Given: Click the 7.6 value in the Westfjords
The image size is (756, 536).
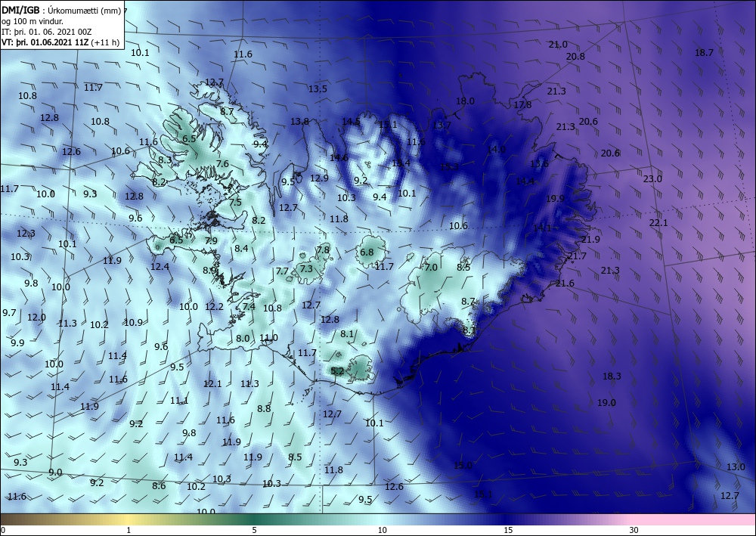Looking at the screenshot, I should pyautogui.click(x=222, y=164).
